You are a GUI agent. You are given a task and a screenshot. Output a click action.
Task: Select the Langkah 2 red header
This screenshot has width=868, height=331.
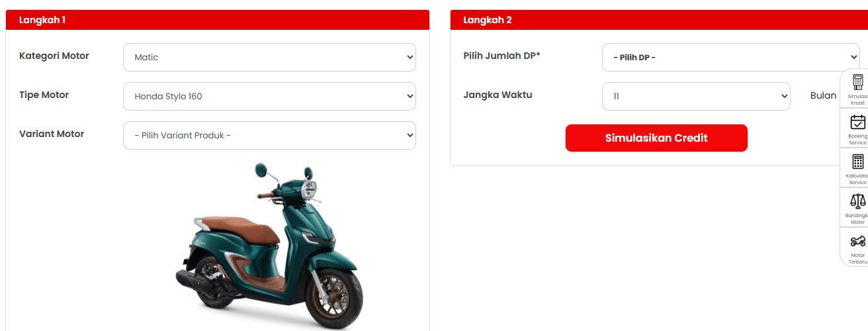[659, 20]
